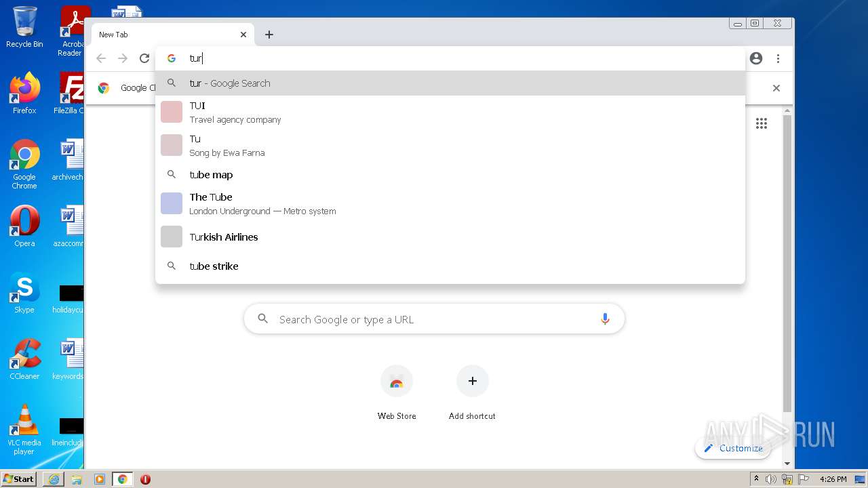Open the File Explorer taskbar icon
The image size is (868, 488).
(x=77, y=479)
